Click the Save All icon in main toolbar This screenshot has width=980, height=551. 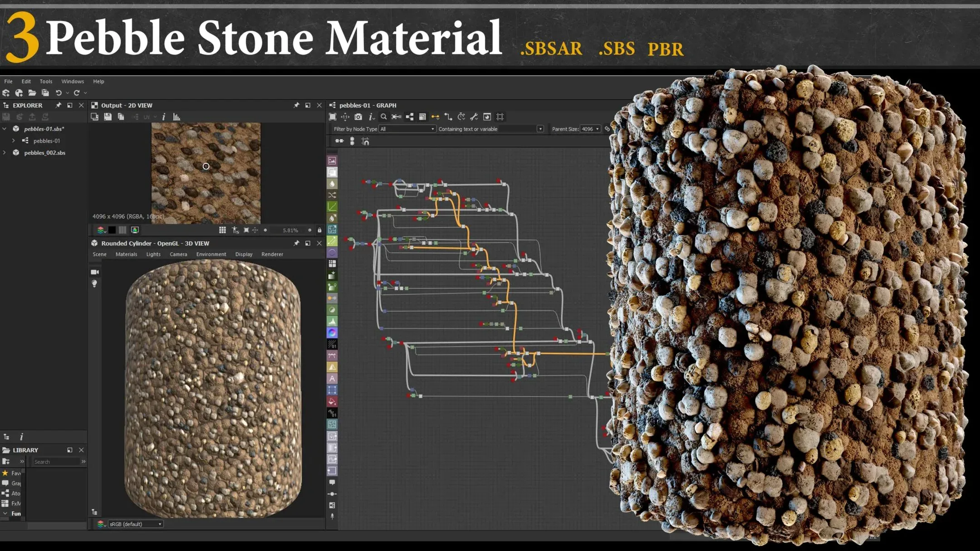pyautogui.click(x=45, y=93)
